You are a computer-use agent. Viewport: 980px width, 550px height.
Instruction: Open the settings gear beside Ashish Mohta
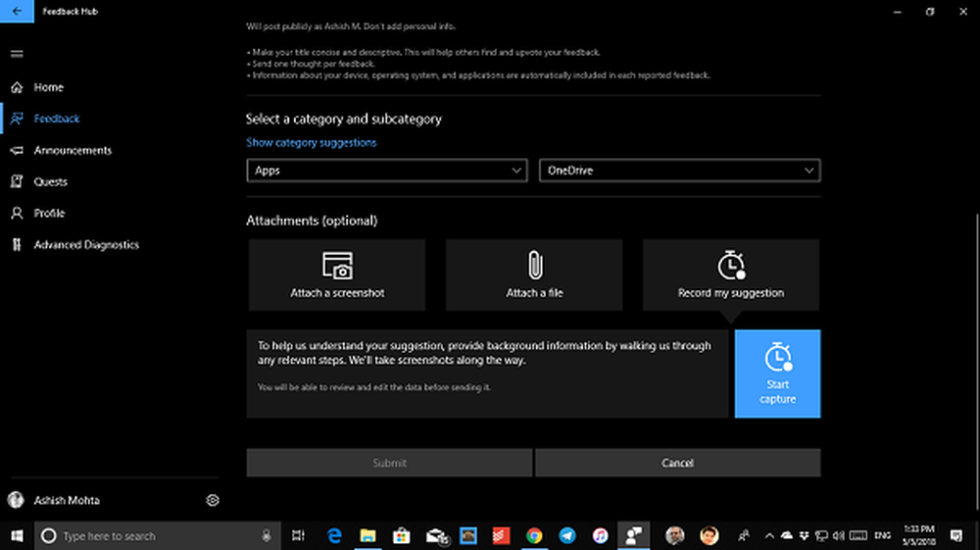[x=213, y=500]
